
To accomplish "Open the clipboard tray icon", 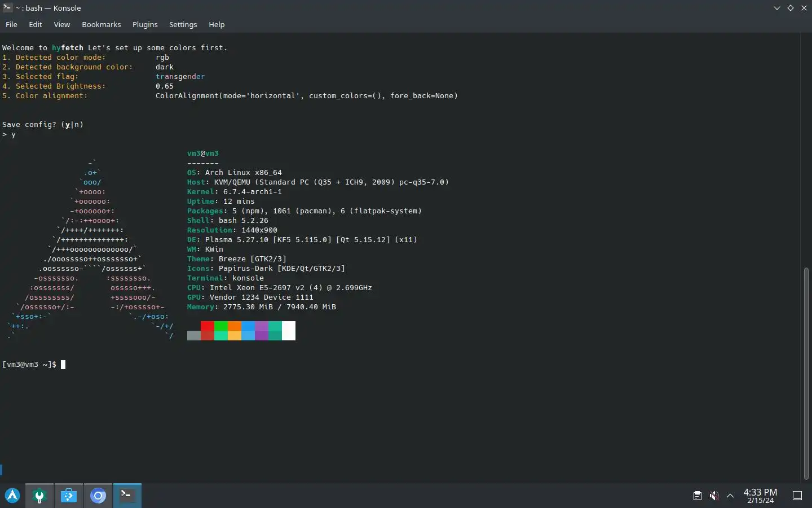I will (x=698, y=496).
